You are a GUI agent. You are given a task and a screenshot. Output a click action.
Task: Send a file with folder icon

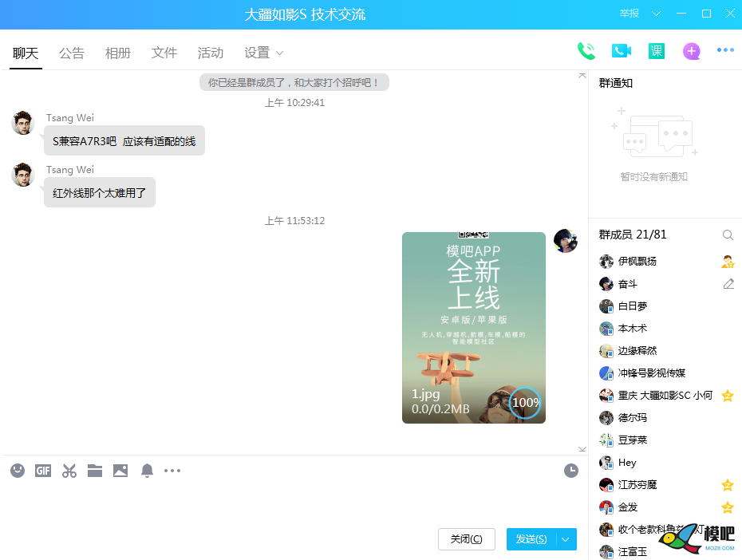pyautogui.click(x=95, y=470)
